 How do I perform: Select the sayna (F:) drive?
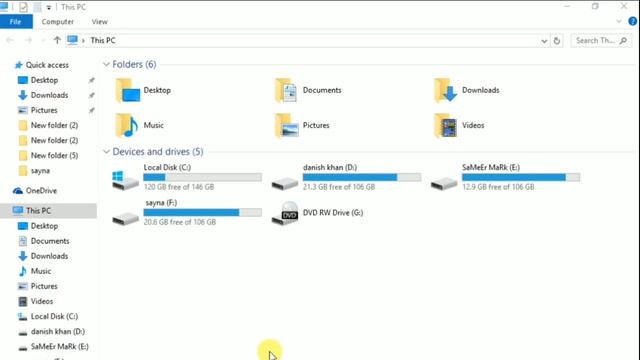coord(187,213)
